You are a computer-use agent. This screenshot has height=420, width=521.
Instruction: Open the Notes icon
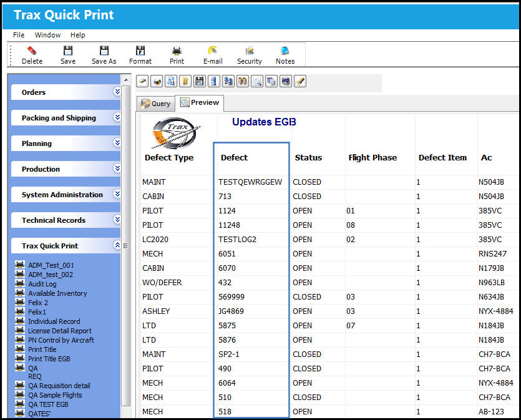coord(285,51)
